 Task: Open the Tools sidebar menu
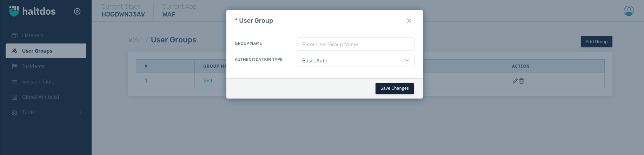(46, 113)
